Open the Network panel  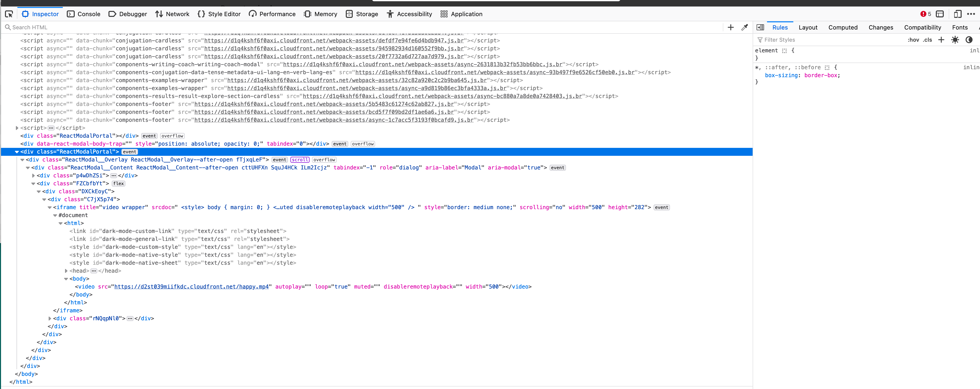tap(173, 14)
